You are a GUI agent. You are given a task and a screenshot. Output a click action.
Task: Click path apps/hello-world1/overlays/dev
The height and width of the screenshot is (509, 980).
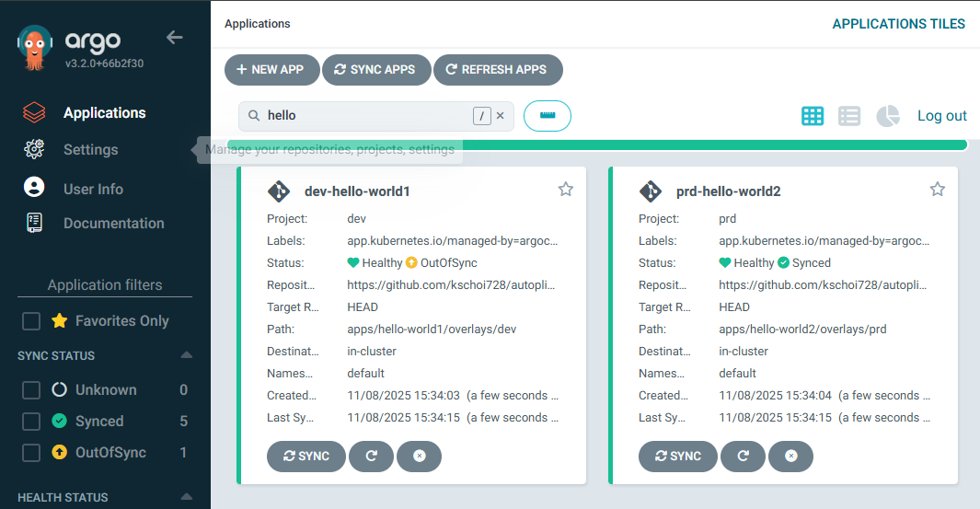pos(432,329)
